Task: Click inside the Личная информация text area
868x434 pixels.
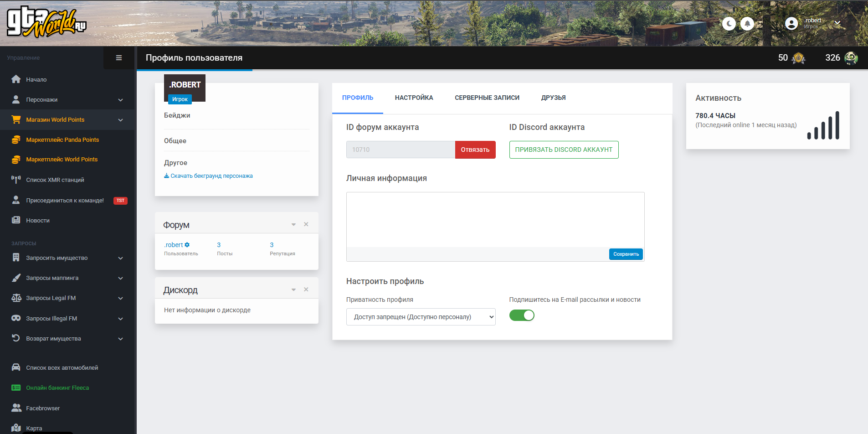Action: (x=495, y=220)
